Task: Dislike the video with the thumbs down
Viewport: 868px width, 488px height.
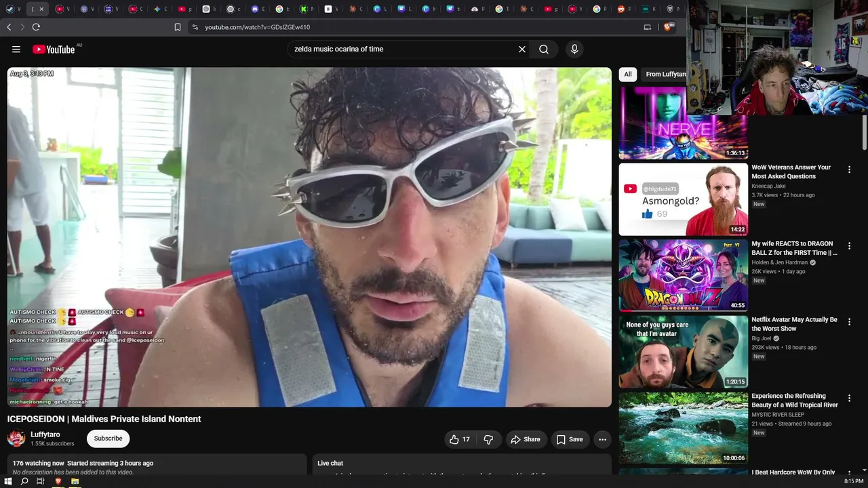Action: point(488,439)
